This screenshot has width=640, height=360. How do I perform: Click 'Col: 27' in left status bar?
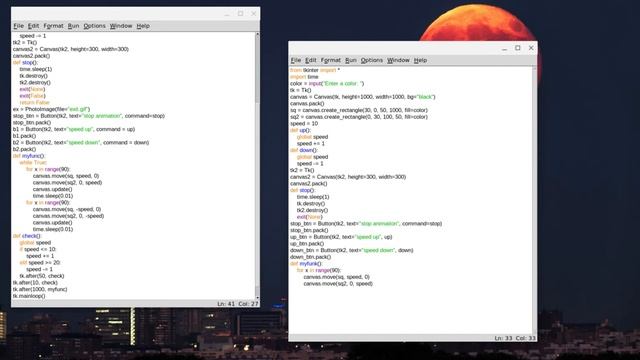[248, 304]
